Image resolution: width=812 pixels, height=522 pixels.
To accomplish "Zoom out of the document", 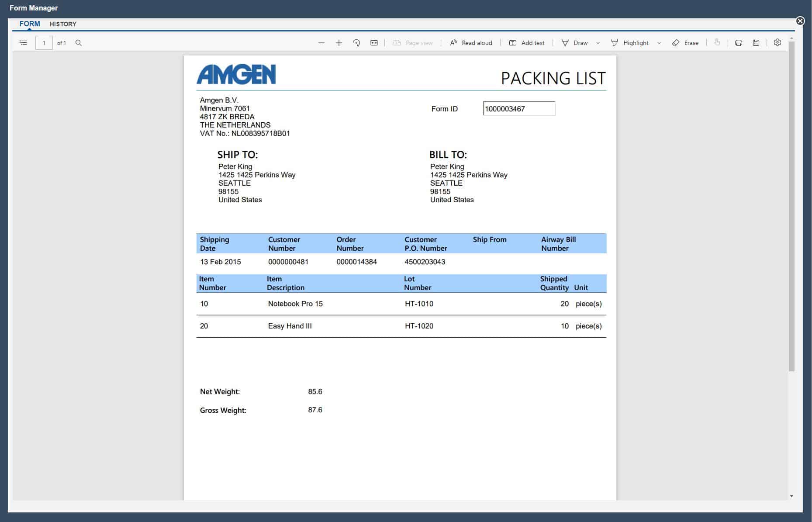I will point(321,42).
